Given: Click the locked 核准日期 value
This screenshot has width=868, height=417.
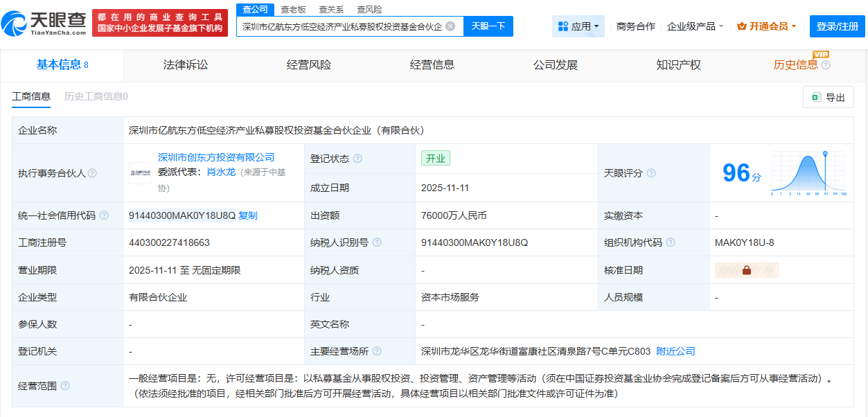Looking at the screenshot, I should 746,270.
